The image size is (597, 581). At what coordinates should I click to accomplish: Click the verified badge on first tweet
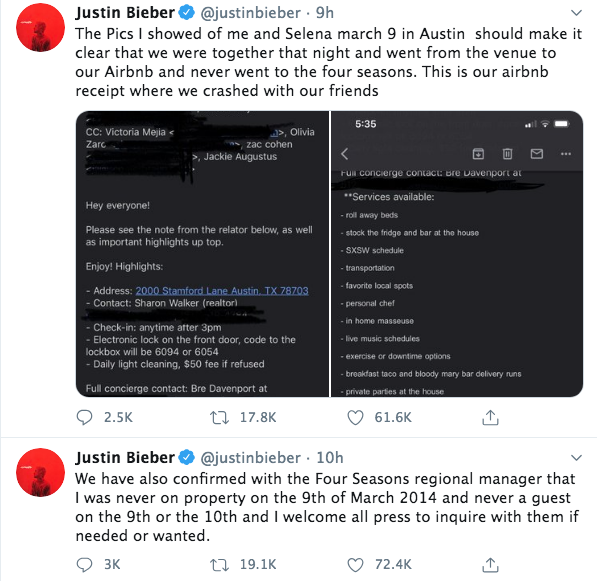pyautogui.click(x=187, y=13)
